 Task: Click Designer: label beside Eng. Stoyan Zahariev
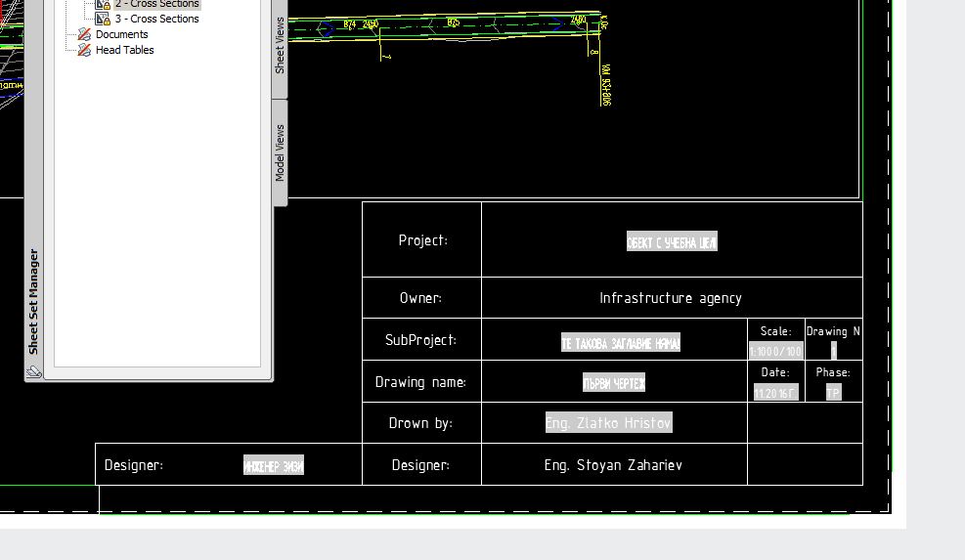click(x=421, y=465)
